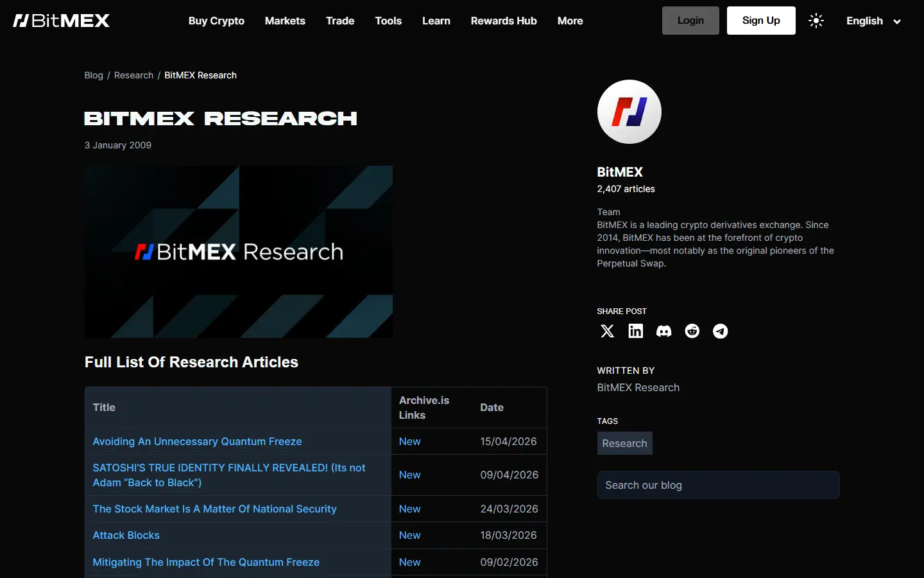Share post on Reddit
The height and width of the screenshot is (578, 924).
click(692, 331)
